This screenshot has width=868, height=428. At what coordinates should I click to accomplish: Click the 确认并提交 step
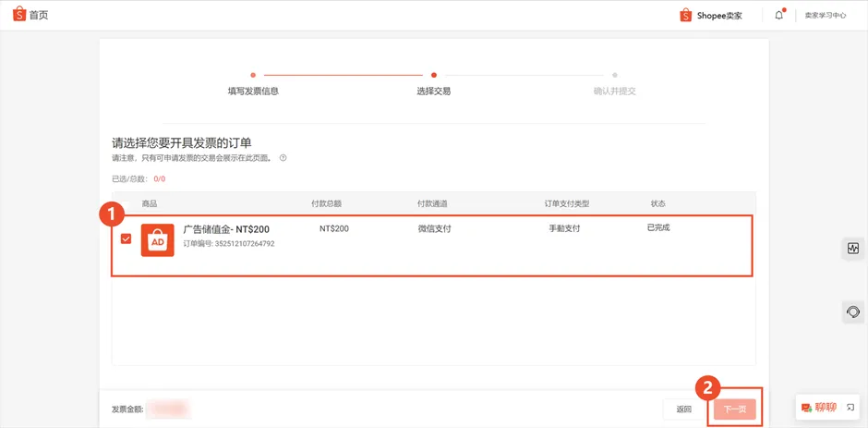(614, 91)
